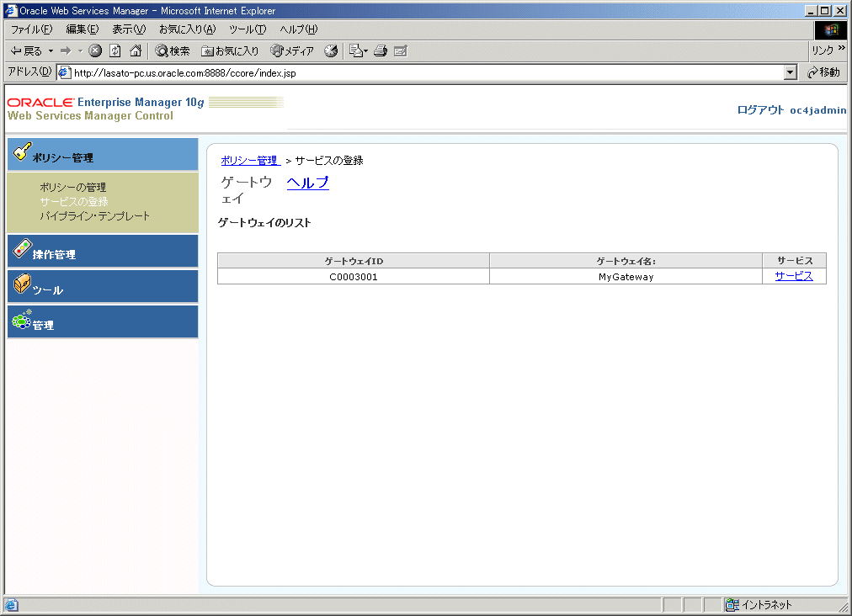The height and width of the screenshot is (616, 852).
Task: Open the ツール(T) menu
Action: tap(248, 29)
